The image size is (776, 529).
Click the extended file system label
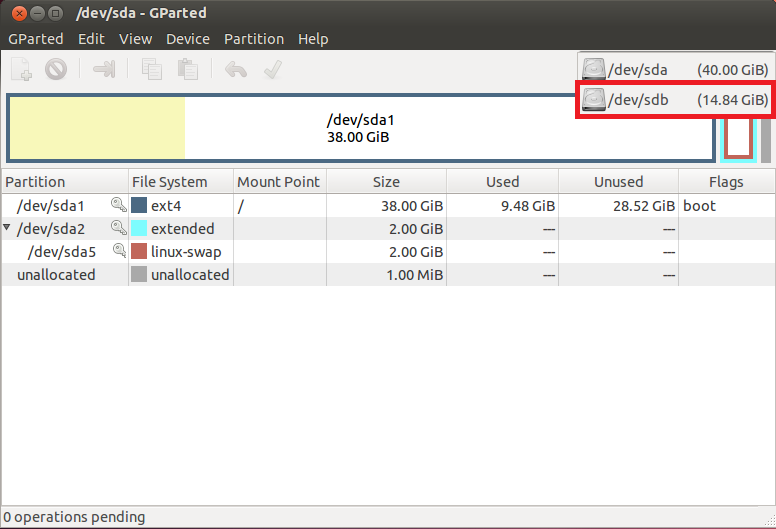tap(183, 229)
